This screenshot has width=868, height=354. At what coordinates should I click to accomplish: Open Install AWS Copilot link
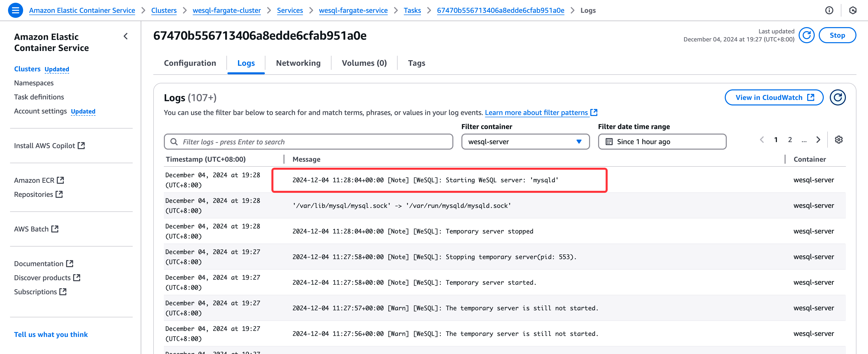click(x=49, y=146)
